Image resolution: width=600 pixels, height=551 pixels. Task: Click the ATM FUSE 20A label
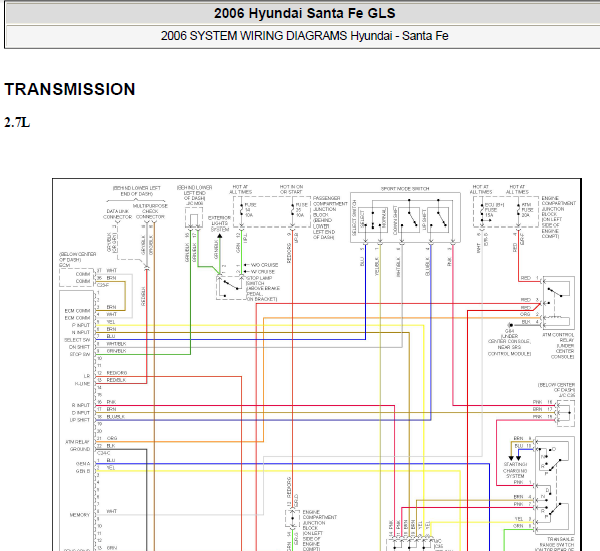pyautogui.click(x=527, y=210)
